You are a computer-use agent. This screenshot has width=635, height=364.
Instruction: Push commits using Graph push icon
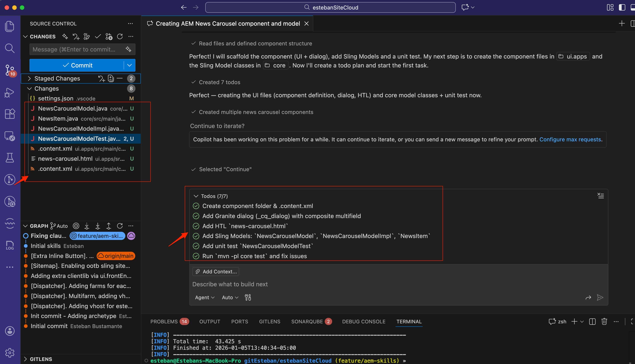(x=109, y=226)
